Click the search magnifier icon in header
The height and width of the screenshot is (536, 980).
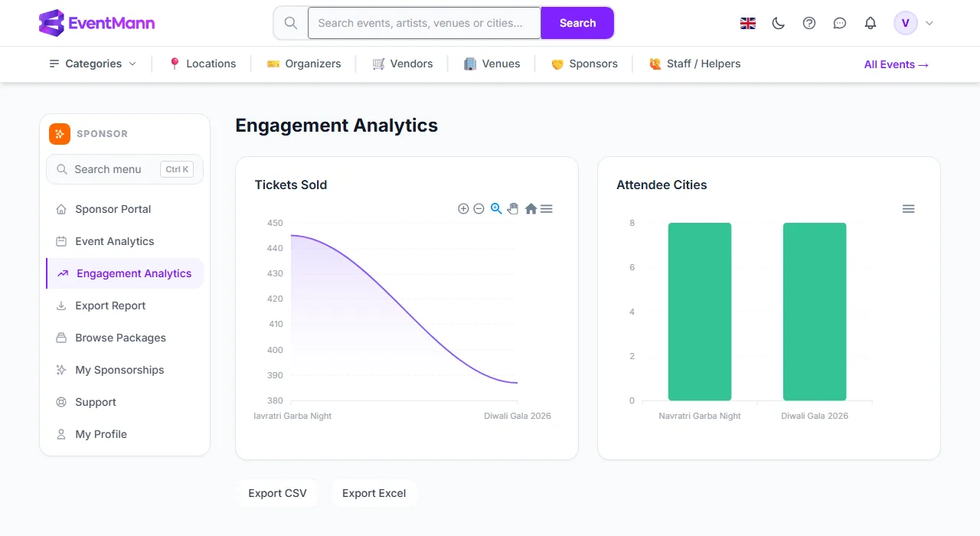[291, 23]
